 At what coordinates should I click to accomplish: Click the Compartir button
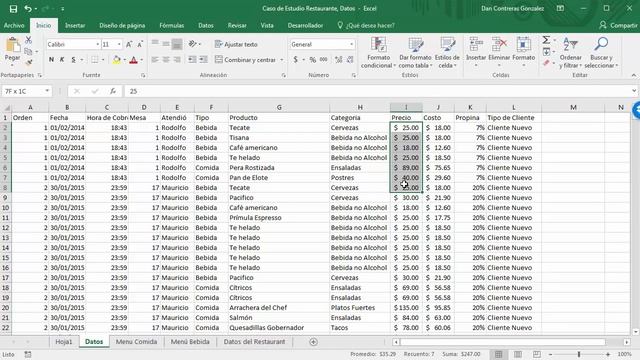(618, 25)
